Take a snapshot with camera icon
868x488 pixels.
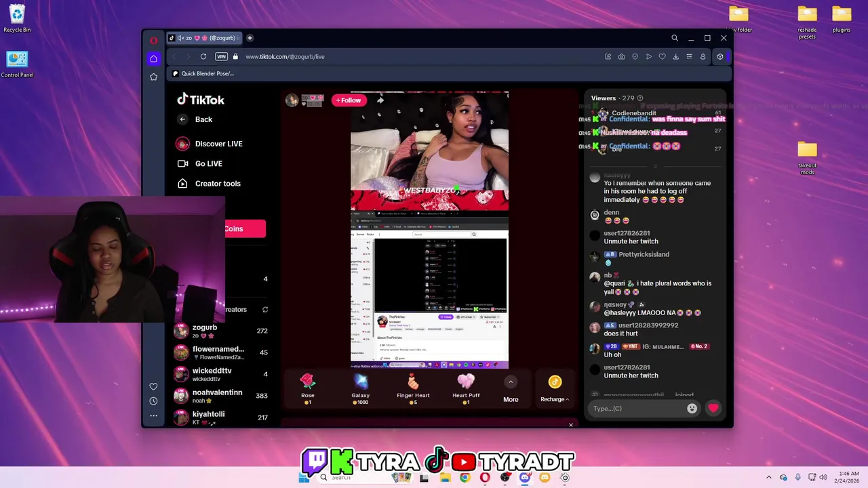(x=621, y=56)
